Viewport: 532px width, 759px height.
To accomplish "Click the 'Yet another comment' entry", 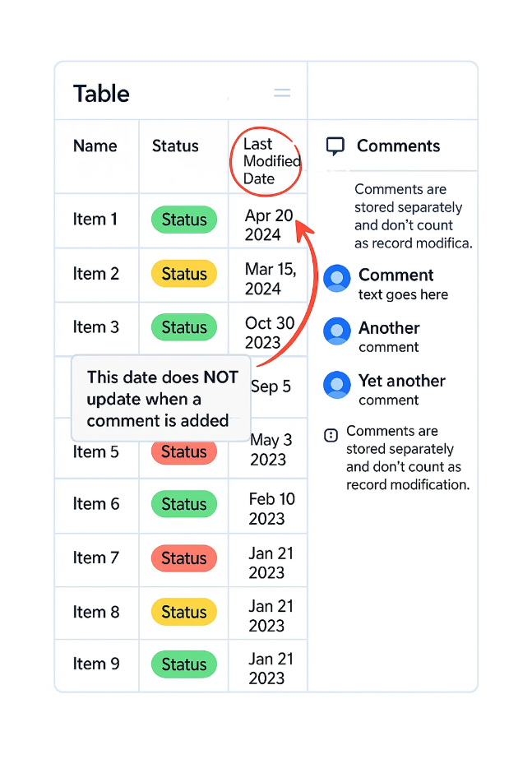I will pos(401,390).
